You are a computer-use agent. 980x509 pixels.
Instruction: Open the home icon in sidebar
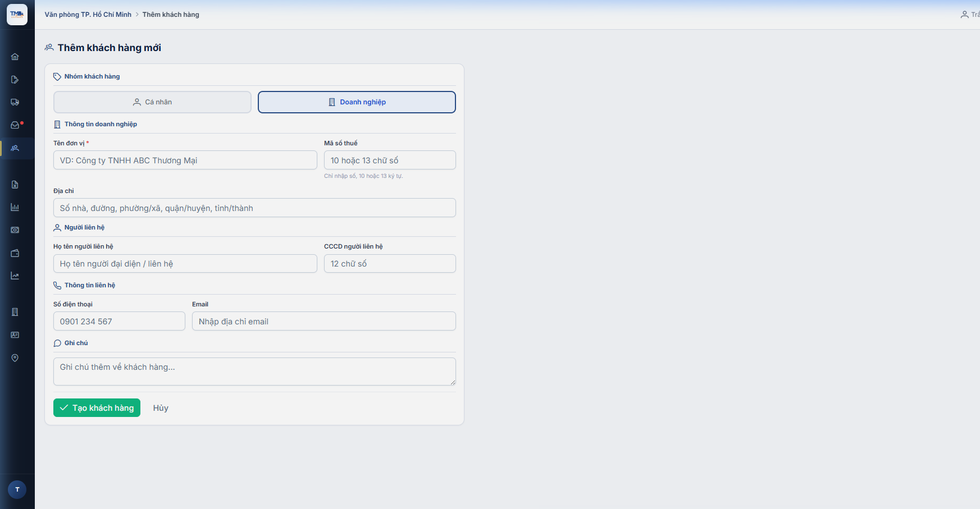(x=15, y=57)
